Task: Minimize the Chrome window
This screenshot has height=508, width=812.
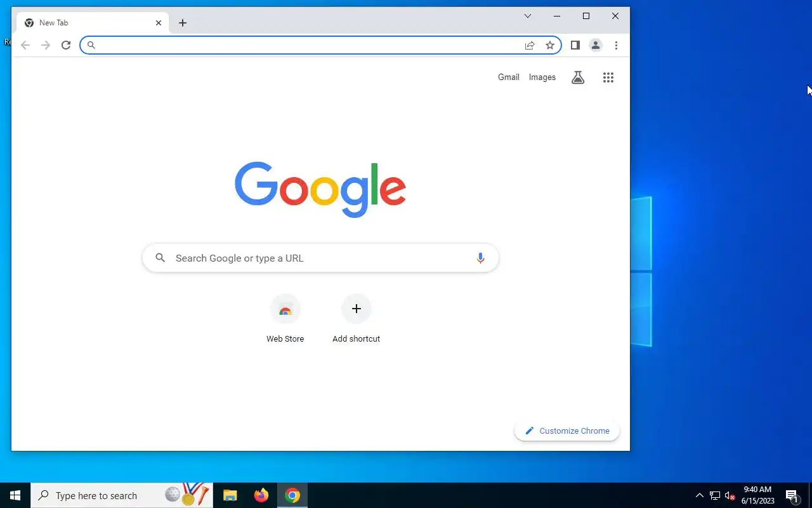Action: point(557,16)
